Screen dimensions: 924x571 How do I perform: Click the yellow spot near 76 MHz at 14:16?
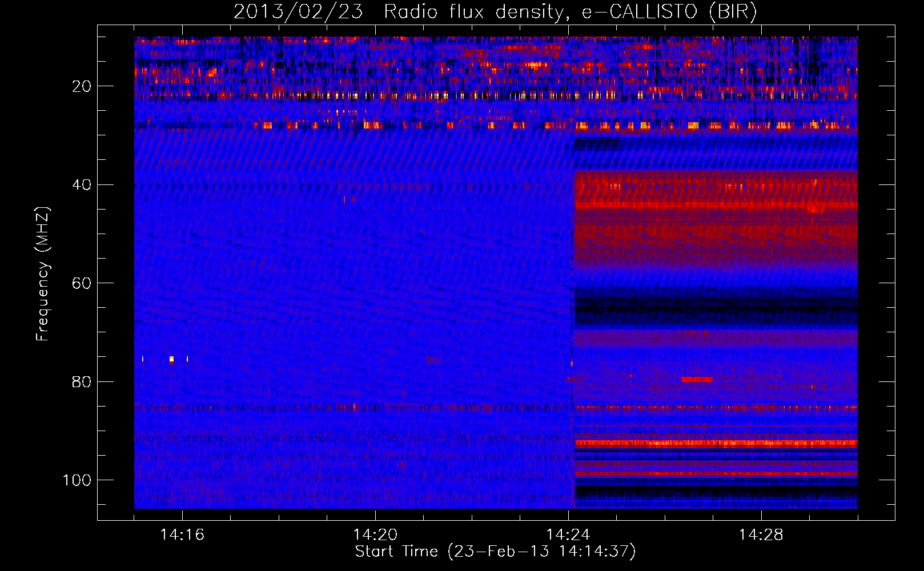click(x=171, y=359)
